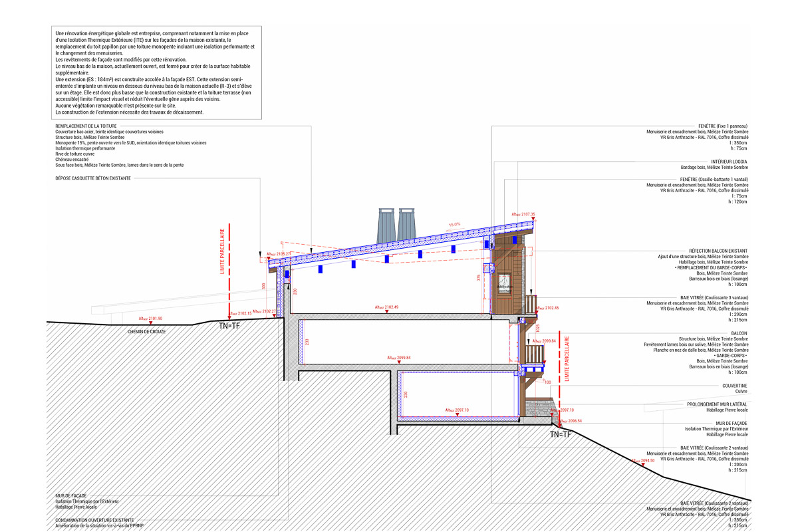Select the left chimney on the roof

386,226
